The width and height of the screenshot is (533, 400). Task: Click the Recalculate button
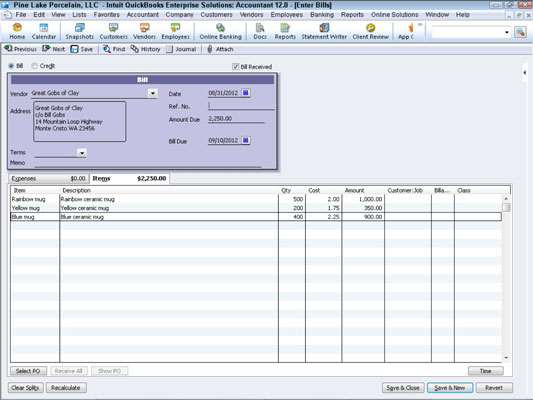point(66,388)
